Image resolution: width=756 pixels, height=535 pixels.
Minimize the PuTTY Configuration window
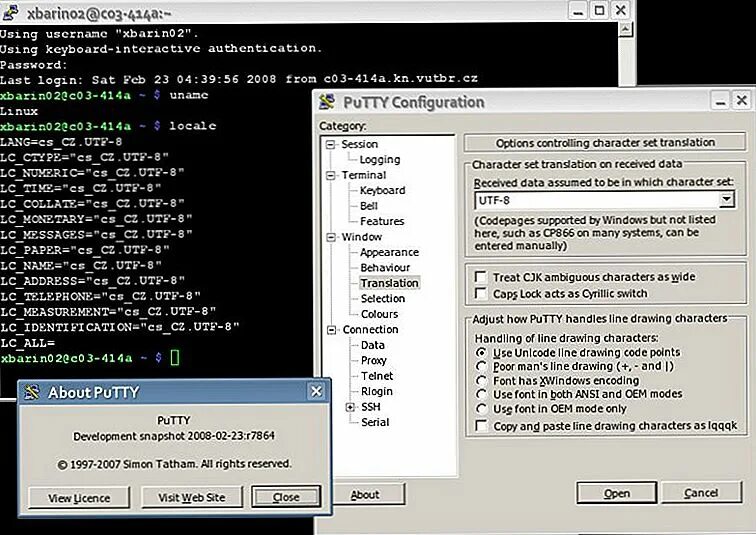[721, 100]
